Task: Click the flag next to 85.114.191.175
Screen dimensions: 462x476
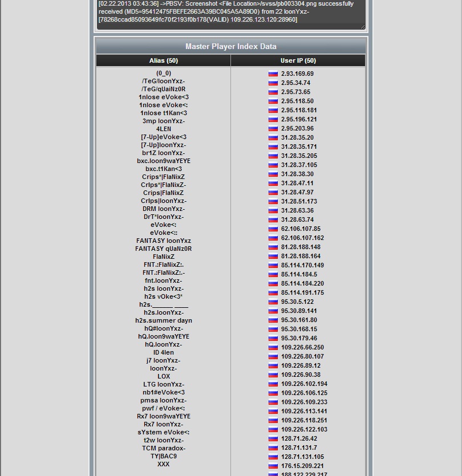Action: tap(273, 292)
